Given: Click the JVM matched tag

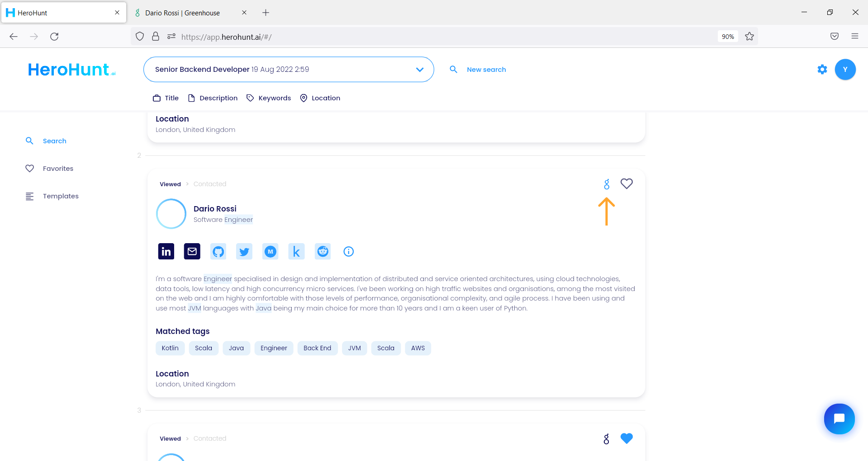Looking at the screenshot, I should click(354, 348).
